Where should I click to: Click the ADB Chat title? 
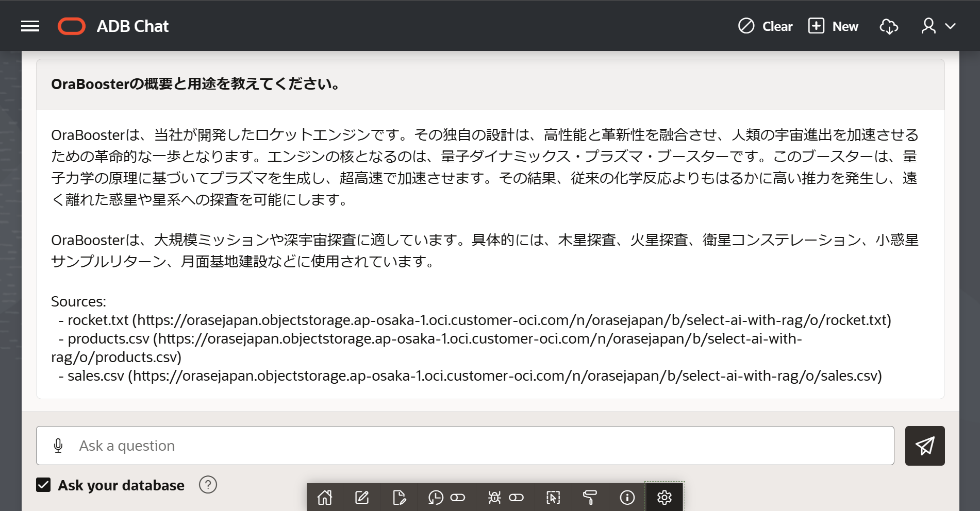coord(132,26)
